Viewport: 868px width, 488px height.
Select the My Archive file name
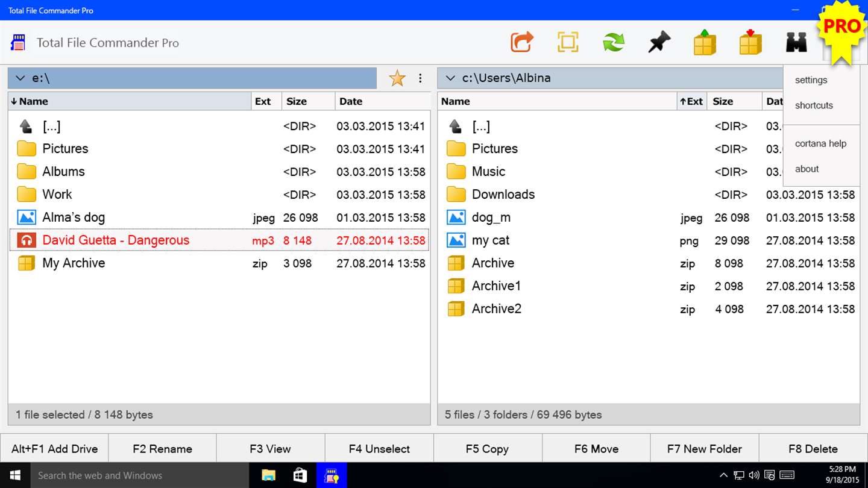coord(74,263)
